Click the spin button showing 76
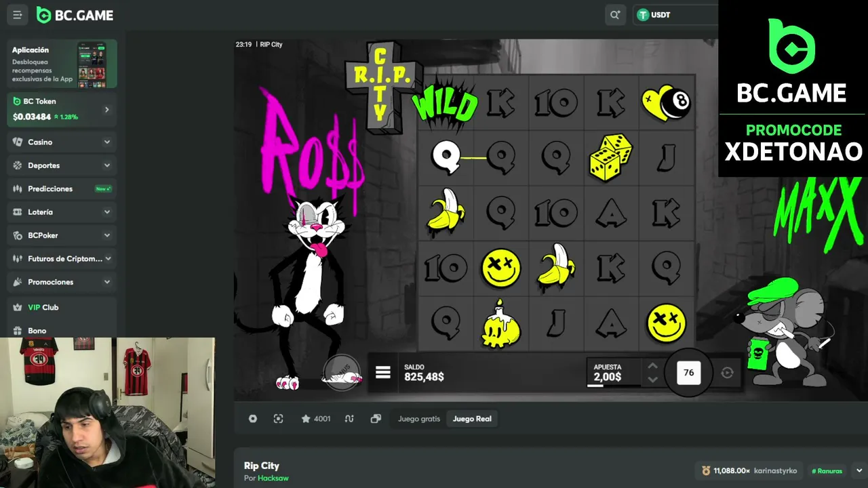Screen dimensions: 868x488 coord(688,372)
